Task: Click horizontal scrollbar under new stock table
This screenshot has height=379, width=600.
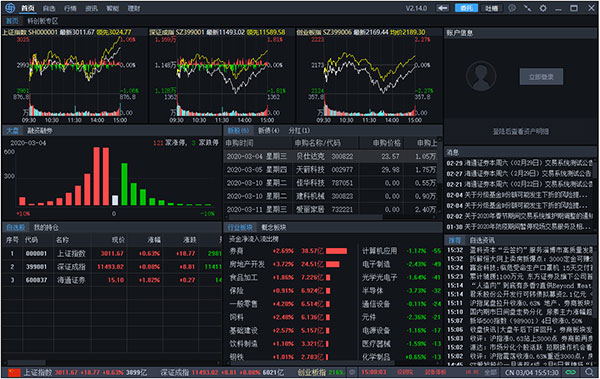Action: click(x=304, y=217)
